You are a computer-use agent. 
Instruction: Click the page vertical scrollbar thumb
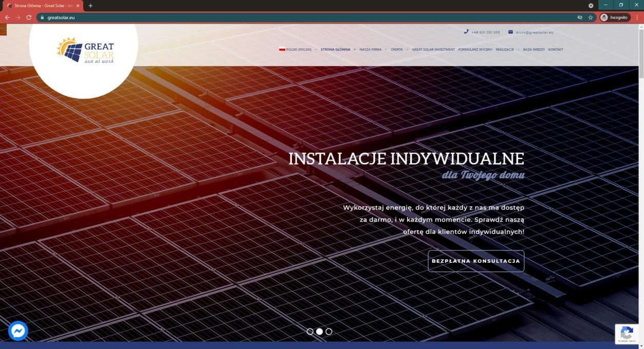641,53
